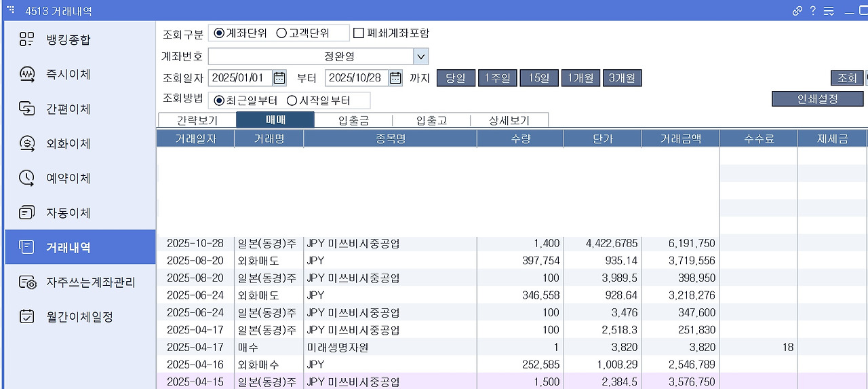Select the 간편이체 transfer icon
868x389 pixels.
pyautogui.click(x=26, y=109)
